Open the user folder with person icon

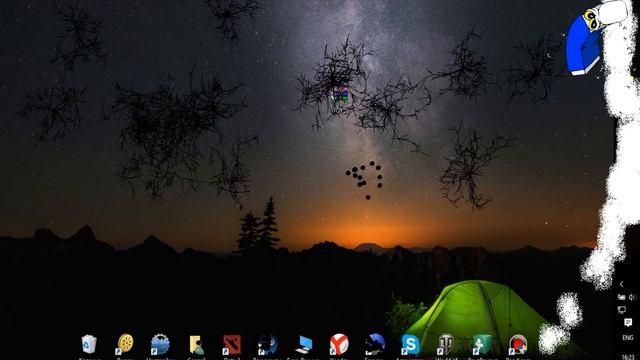pos(196,345)
